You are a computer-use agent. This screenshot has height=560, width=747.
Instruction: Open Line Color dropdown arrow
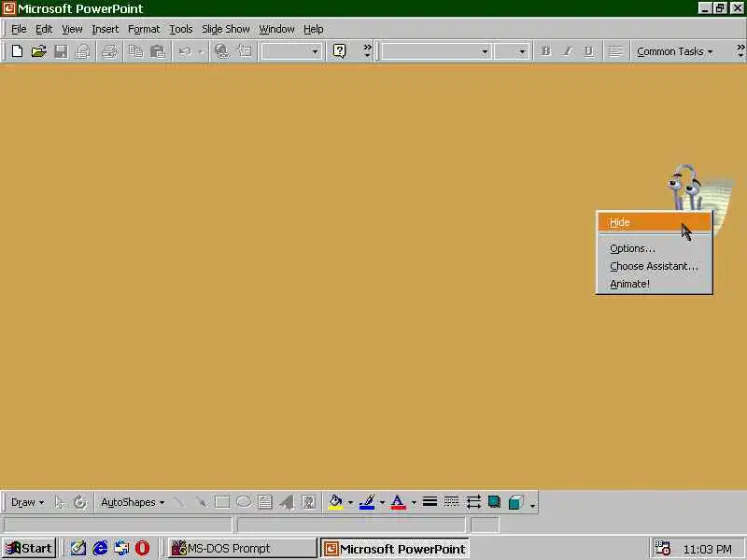coord(382,503)
